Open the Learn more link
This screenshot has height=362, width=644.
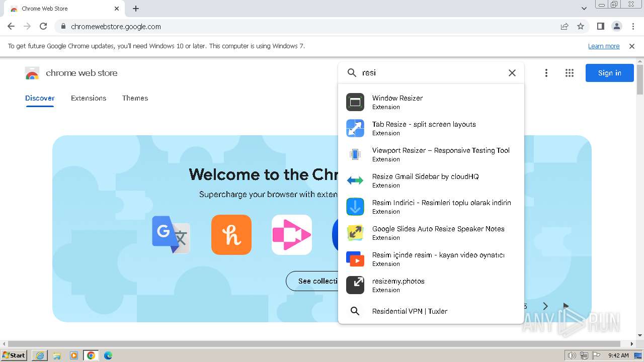tap(604, 46)
